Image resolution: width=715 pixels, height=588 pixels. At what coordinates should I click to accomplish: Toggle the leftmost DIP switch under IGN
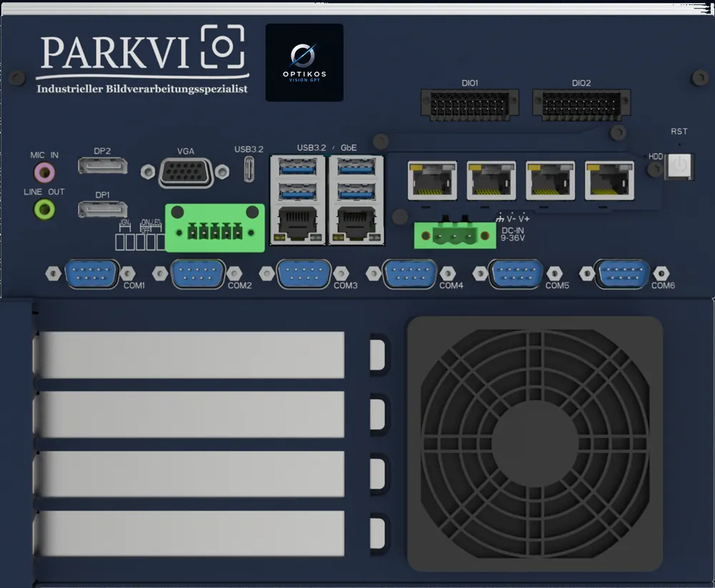[120, 242]
